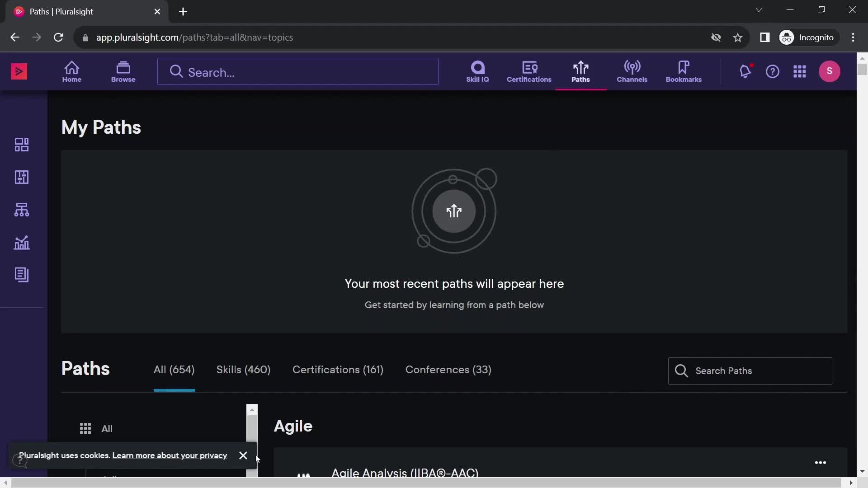Image resolution: width=868 pixels, height=488 pixels.
Task: Switch to the Skills (460) tab
Action: point(243,370)
